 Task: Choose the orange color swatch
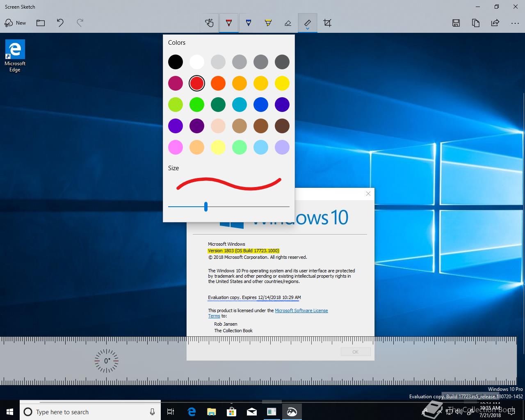click(x=218, y=83)
